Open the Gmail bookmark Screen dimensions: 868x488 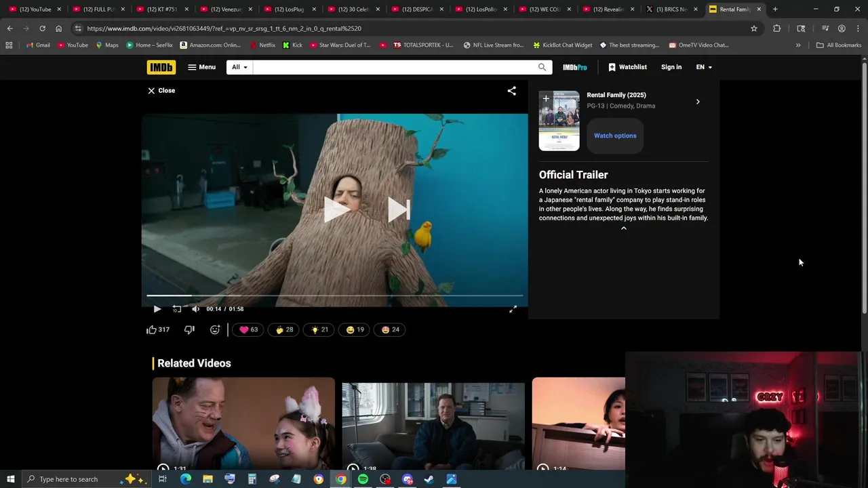[x=37, y=45]
